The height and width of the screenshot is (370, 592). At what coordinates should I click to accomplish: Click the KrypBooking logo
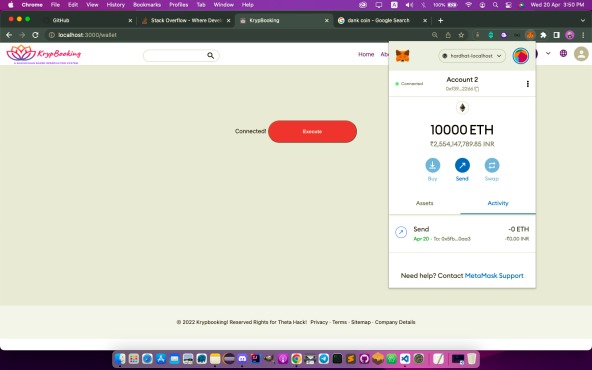pyautogui.click(x=44, y=54)
